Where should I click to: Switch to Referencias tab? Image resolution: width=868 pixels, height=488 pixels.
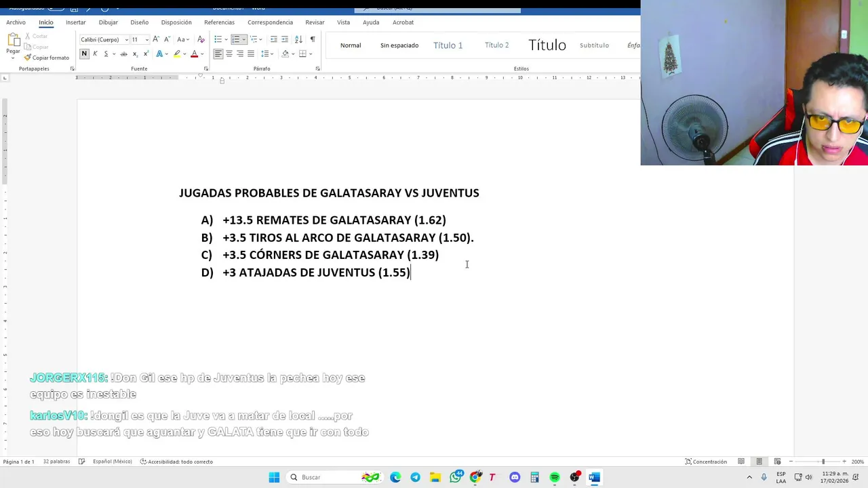[219, 22]
